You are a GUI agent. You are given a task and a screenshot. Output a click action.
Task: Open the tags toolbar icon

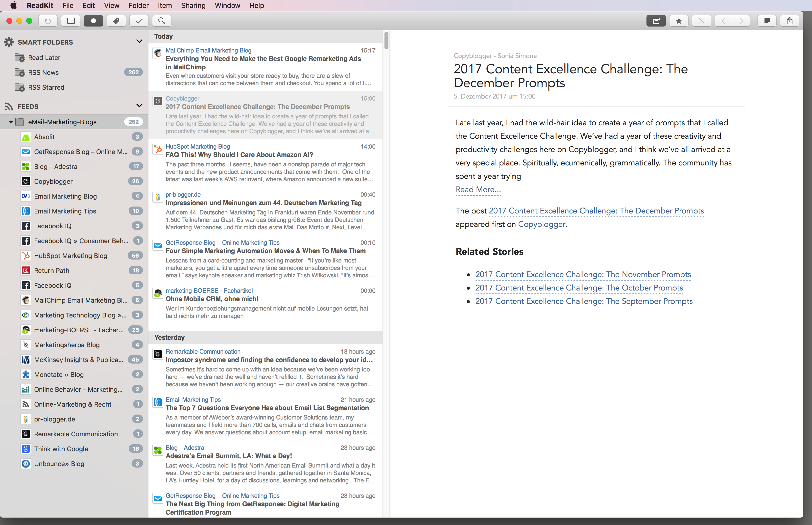[x=116, y=21]
